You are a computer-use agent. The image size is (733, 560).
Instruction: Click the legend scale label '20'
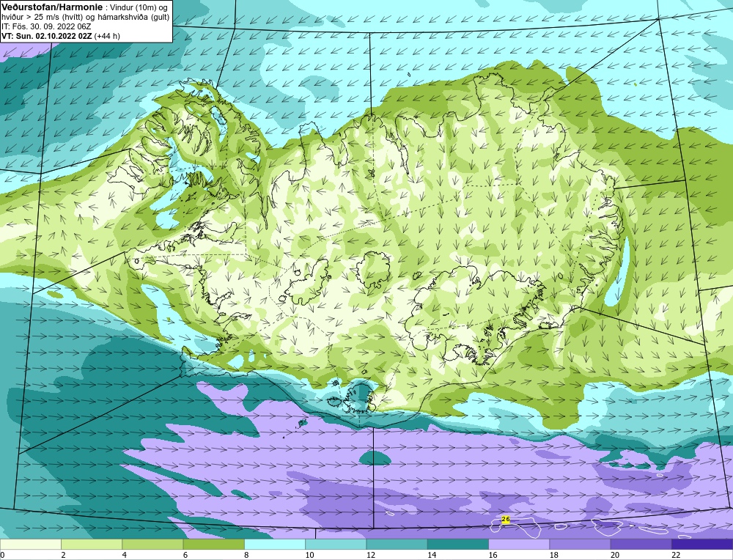615,555
